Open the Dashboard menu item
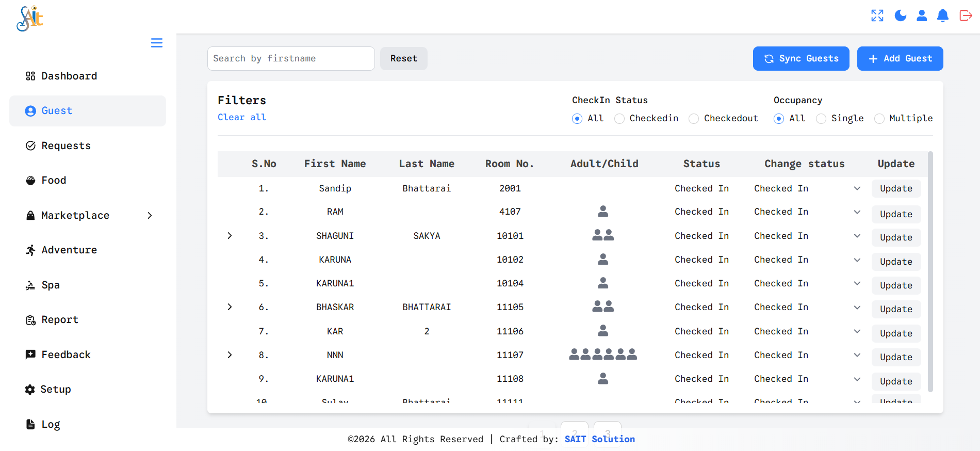 [x=88, y=76]
